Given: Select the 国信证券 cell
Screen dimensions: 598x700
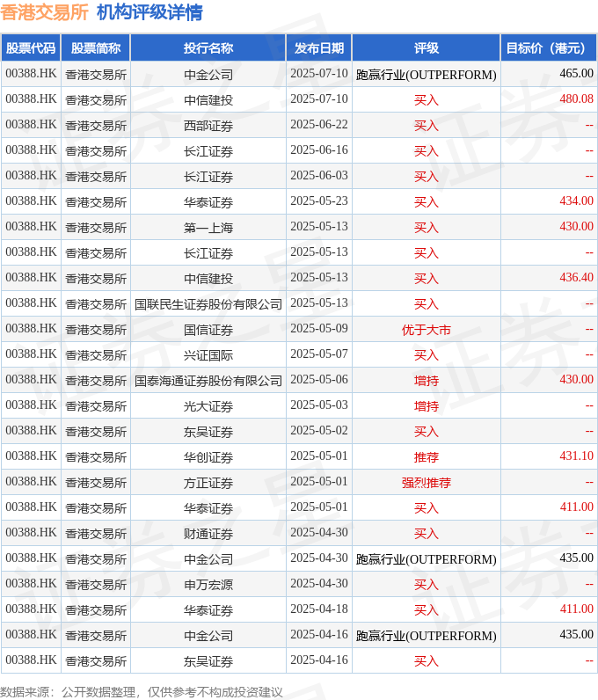Looking at the screenshot, I should point(208,330).
